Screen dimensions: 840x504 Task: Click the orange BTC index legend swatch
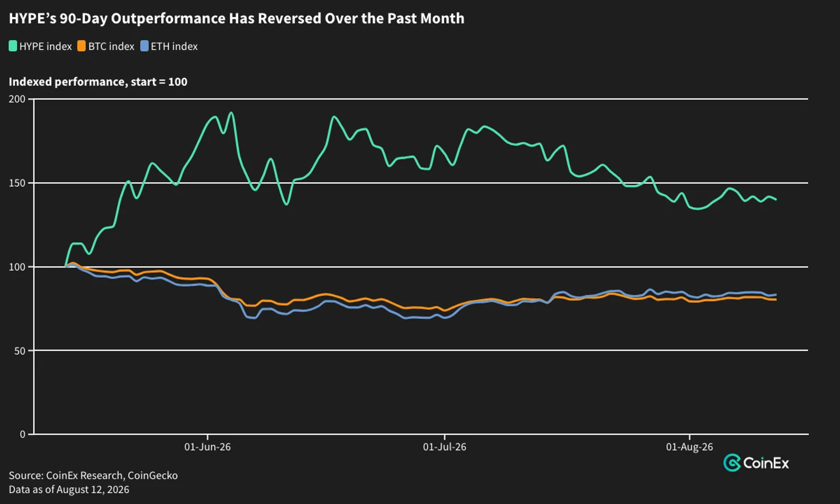(81, 46)
